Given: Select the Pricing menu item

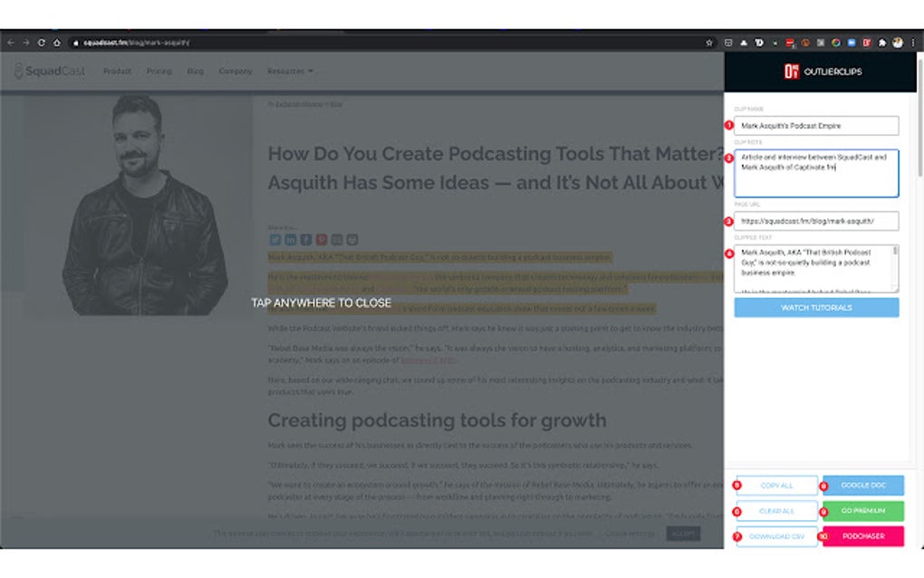Looking at the screenshot, I should (x=159, y=71).
